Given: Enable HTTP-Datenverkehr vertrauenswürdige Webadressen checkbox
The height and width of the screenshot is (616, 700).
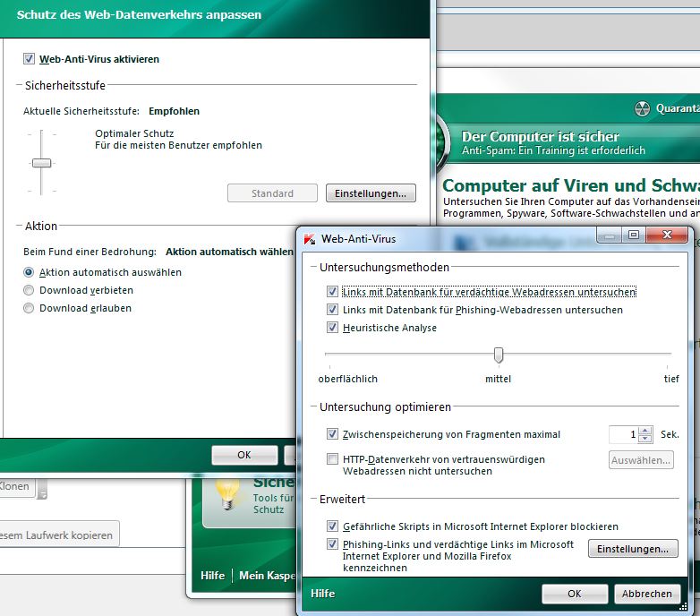Looking at the screenshot, I should tap(332, 459).
